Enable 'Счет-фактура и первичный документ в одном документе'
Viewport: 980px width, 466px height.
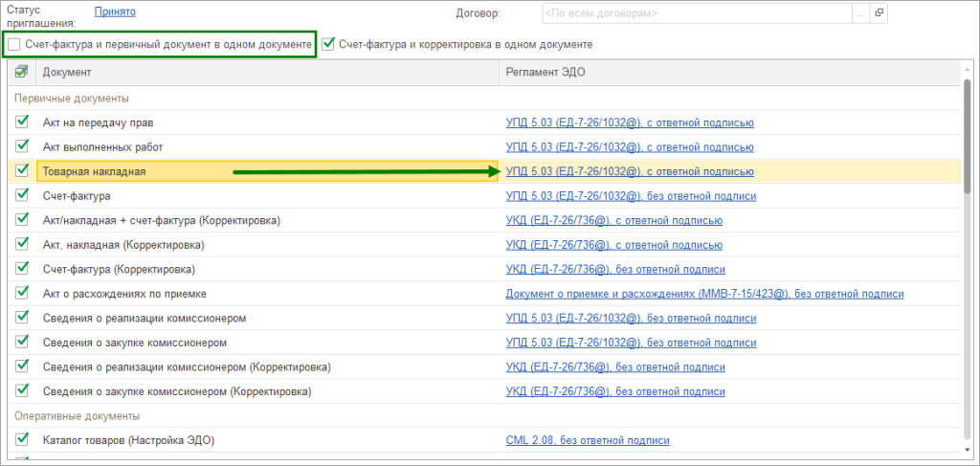coord(14,45)
